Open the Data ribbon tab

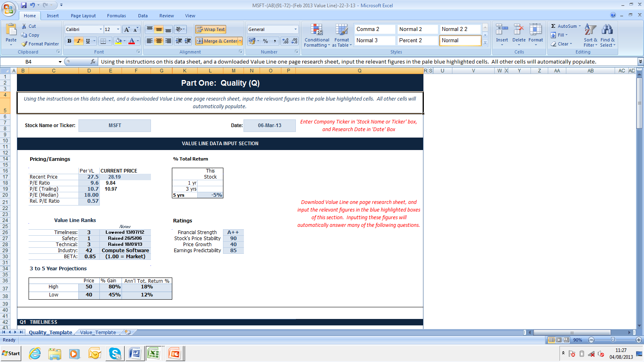[143, 16]
